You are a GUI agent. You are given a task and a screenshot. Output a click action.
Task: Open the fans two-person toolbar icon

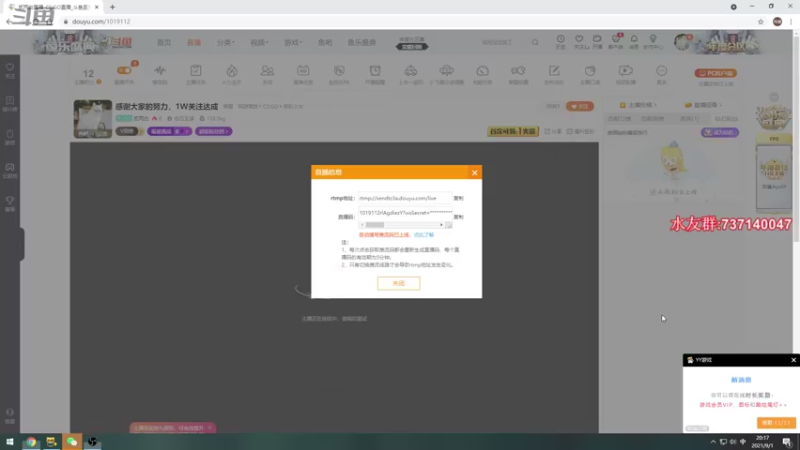[x=267, y=70]
